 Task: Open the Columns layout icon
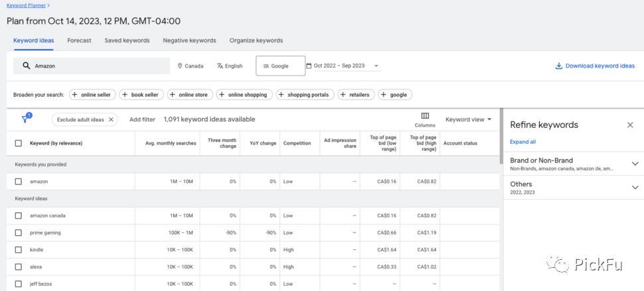425,115
